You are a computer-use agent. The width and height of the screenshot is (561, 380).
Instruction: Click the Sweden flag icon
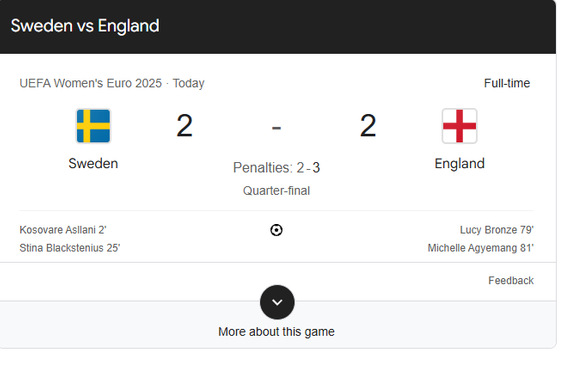coord(93,126)
